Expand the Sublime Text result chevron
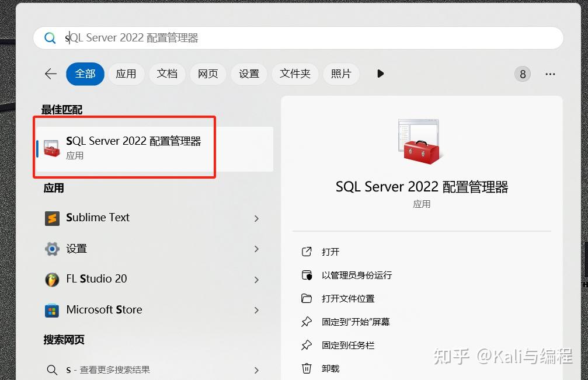Viewport: 588px width, 380px height. click(256, 218)
